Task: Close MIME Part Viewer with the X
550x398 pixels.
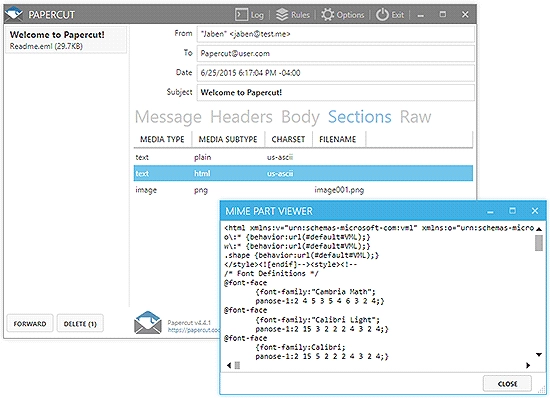Action: (x=535, y=211)
